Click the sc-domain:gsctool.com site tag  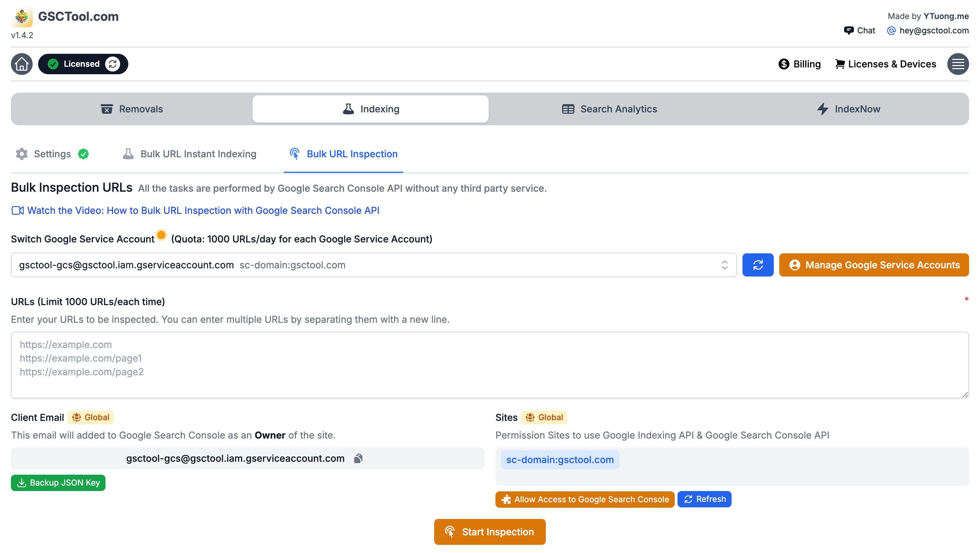tap(560, 460)
